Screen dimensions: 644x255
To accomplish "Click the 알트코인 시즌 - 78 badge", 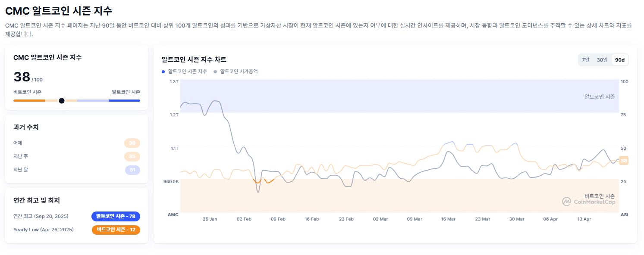I will (116, 216).
